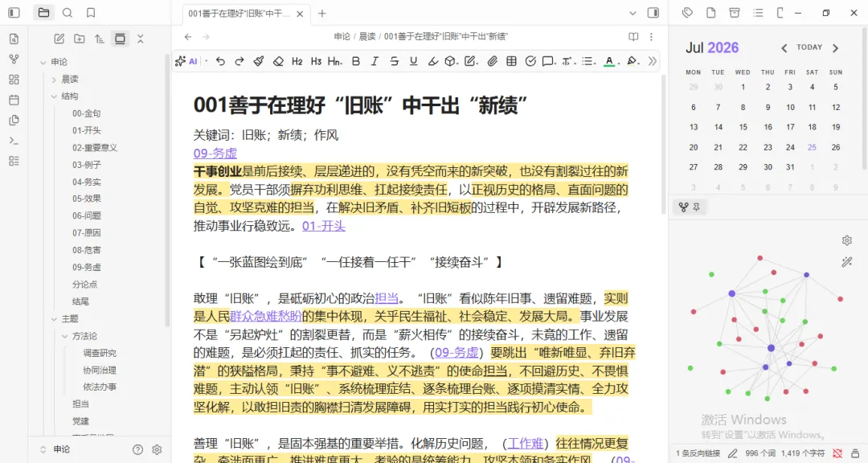Select the eraser clear-formatting tool
The image size is (868, 463).
pos(278,61)
